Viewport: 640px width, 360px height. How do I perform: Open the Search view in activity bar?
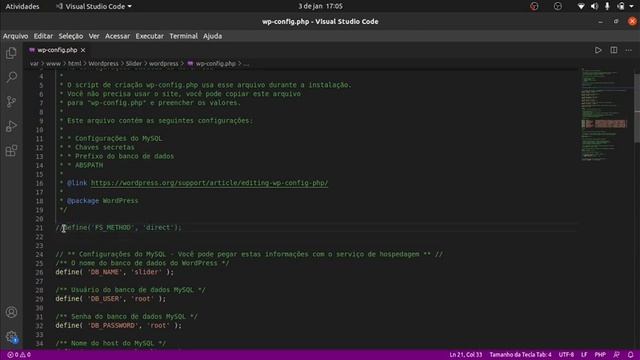click(x=11, y=77)
